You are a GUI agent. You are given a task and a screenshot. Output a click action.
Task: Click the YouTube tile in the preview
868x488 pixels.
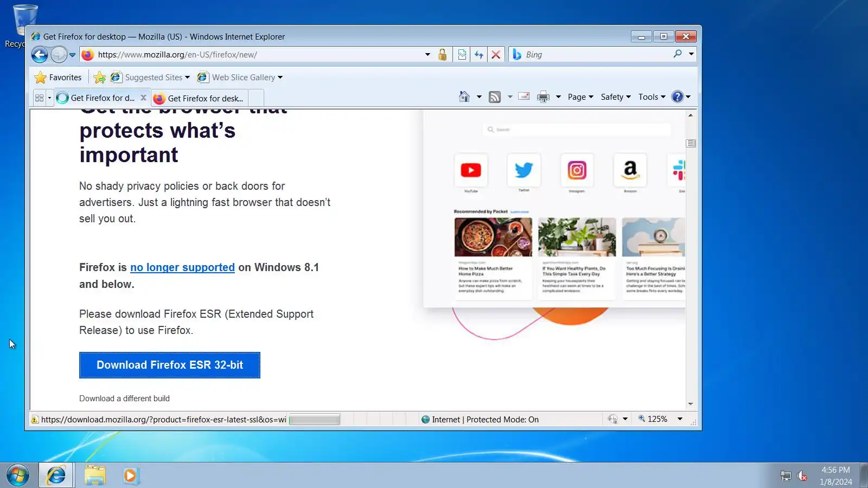[471, 170]
